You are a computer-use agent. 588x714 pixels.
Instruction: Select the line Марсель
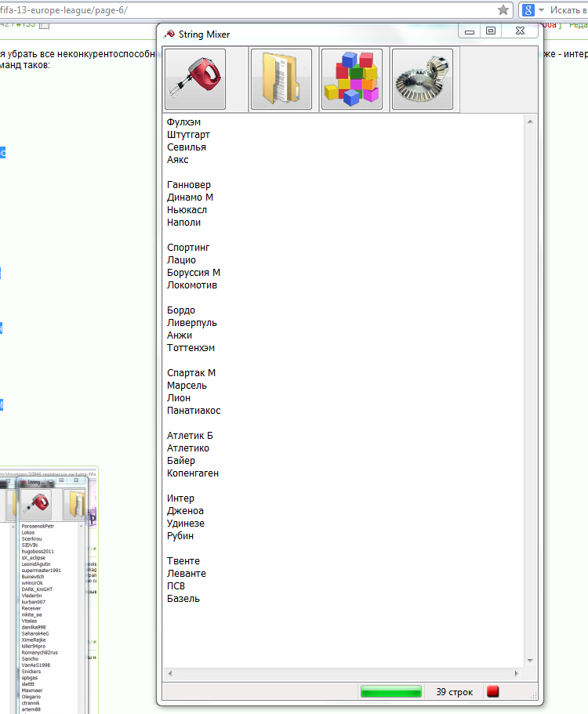(187, 386)
